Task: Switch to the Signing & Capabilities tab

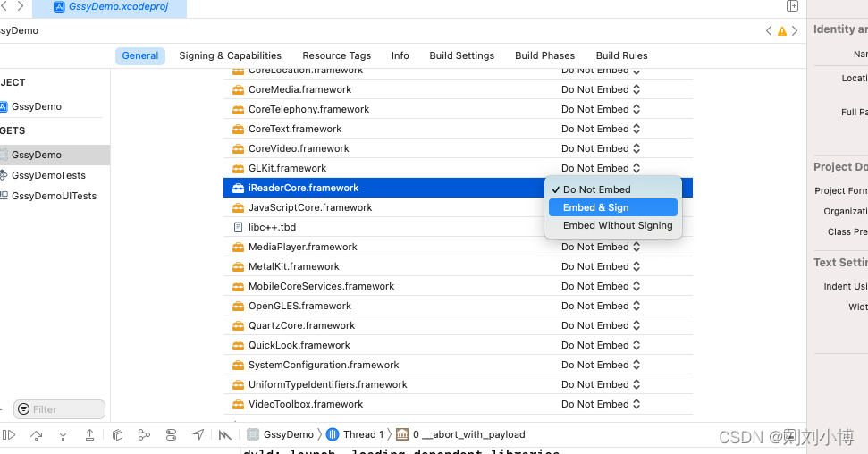Action: click(x=231, y=56)
